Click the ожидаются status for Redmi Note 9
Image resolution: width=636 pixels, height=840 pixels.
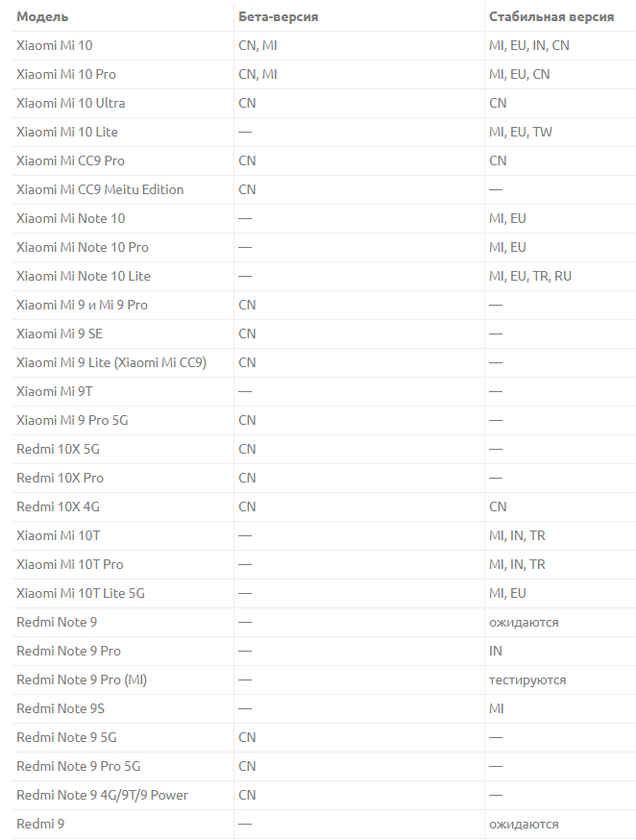524,623
